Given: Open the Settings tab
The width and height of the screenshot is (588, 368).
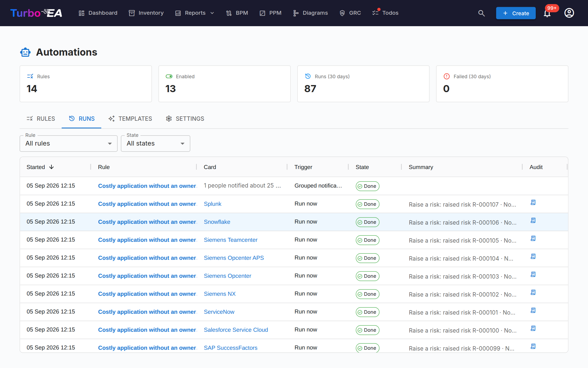Looking at the screenshot, I should click(x=185, y=119).
